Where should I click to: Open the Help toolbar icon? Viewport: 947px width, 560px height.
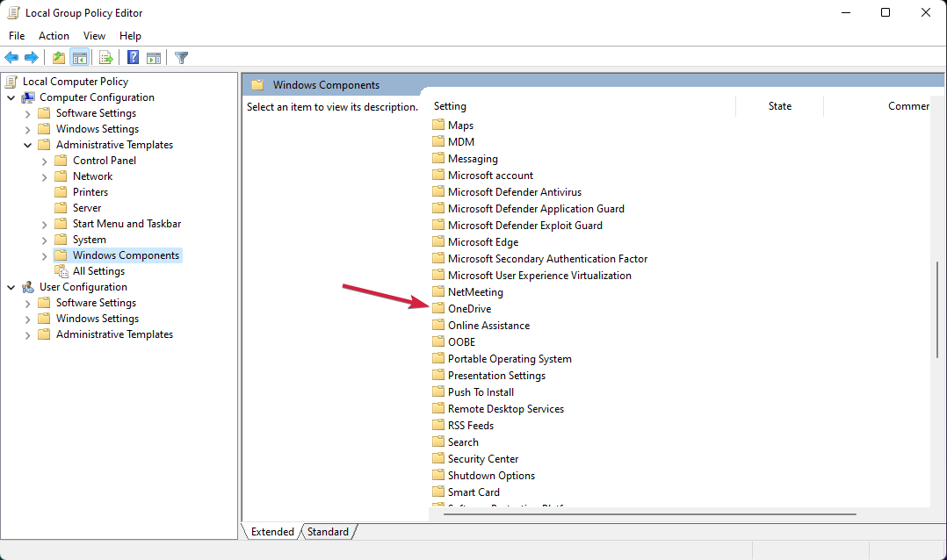tap(133, 57)
